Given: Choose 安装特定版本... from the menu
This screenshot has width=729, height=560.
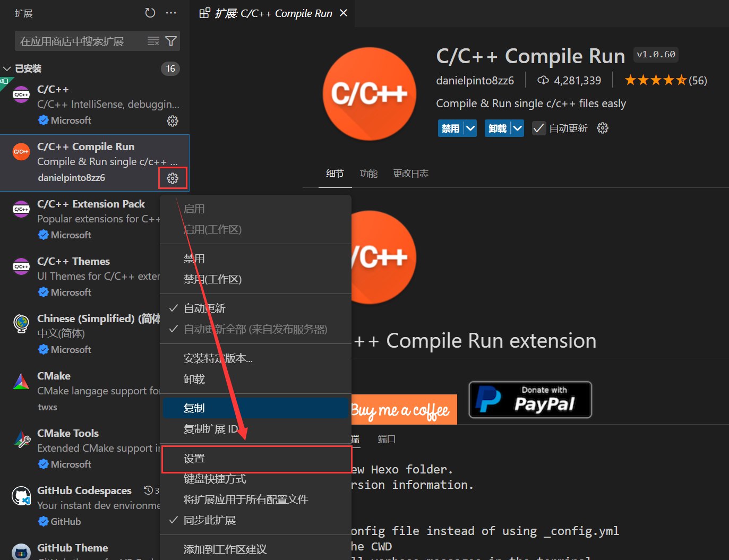Looking at the screenshot, I should (255, 358).
